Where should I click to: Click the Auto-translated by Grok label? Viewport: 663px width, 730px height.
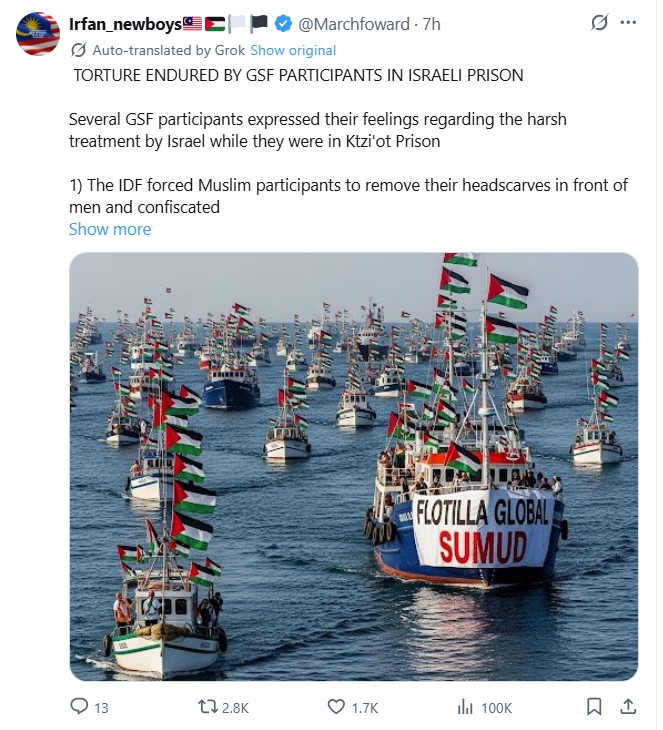click(169, 50)
